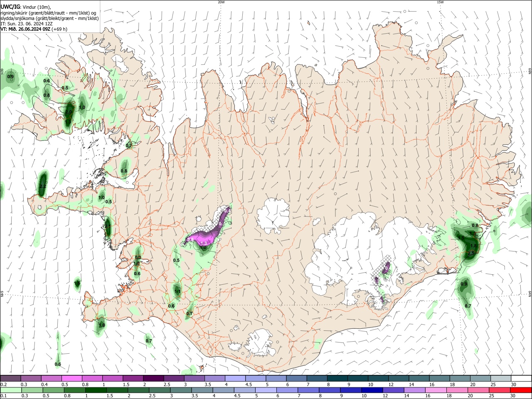Click the deep blue 10 mm swatch in the lower legend
Image resolution: width=532 pixels, height=399 pixels.
point(372,390)
